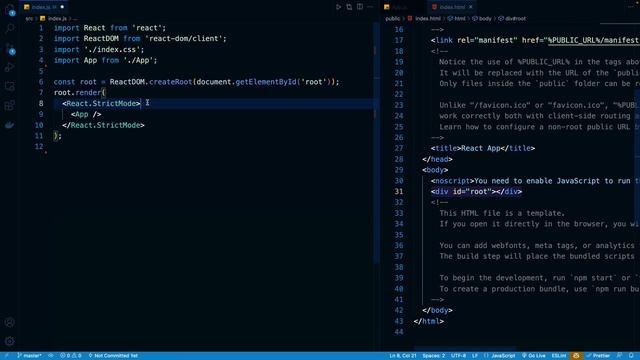
Task: Click the remote window icon in the status bar
Action: click(x=6, y=356)
